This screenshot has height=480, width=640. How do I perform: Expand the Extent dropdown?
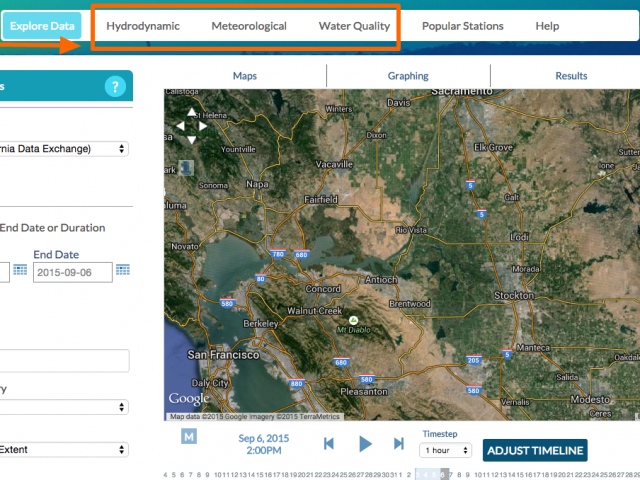(62, 451)
